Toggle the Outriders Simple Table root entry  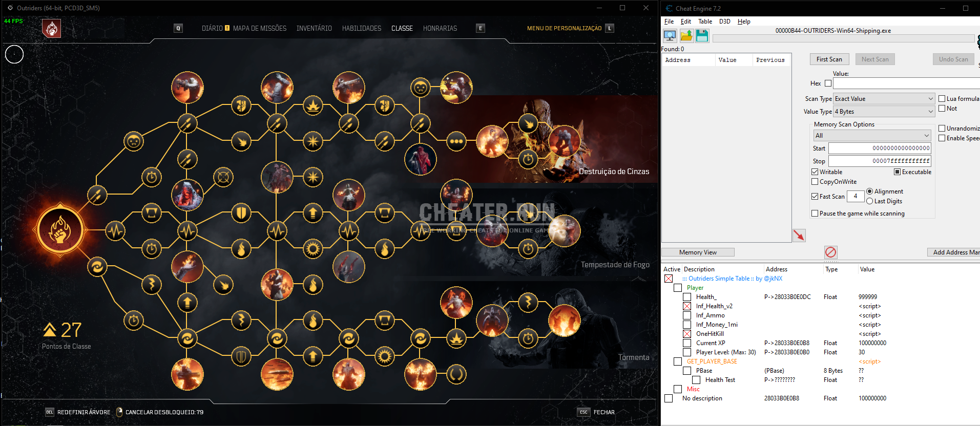click(x=669, y=279)
